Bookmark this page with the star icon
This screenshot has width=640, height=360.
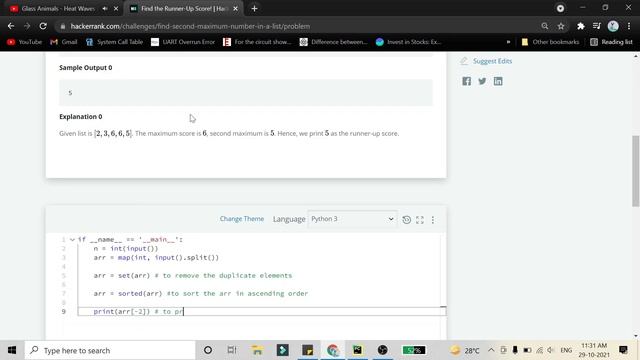click(561, 26)
